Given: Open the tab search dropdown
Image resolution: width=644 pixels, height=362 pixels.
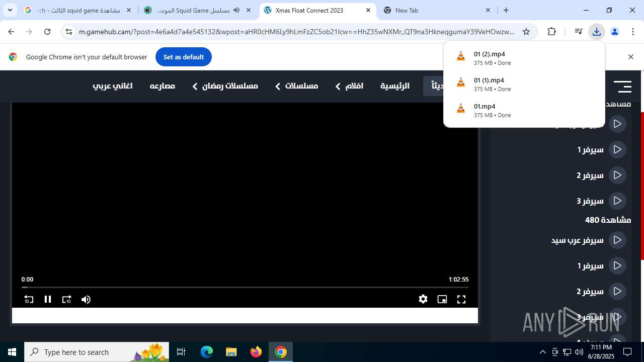Looking at the screenshot, I should pyautogui.click(x=10, y=10).
